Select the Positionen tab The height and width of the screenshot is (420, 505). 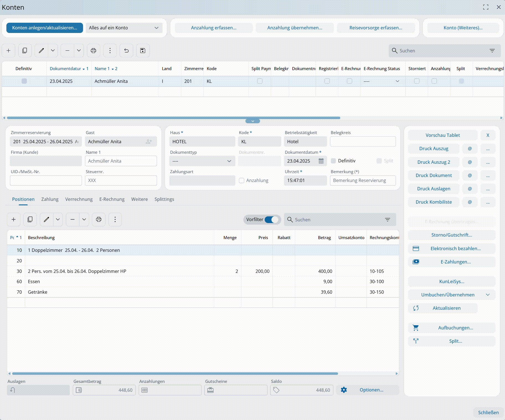(23, 199)
